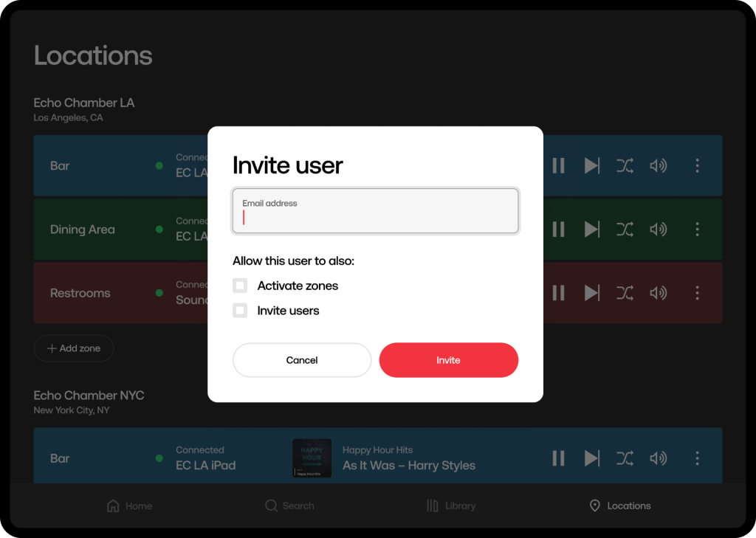This screenshot has width=756, height=538.
Task: Check the Activate zones permission
Action: click(x=239, y=286)
